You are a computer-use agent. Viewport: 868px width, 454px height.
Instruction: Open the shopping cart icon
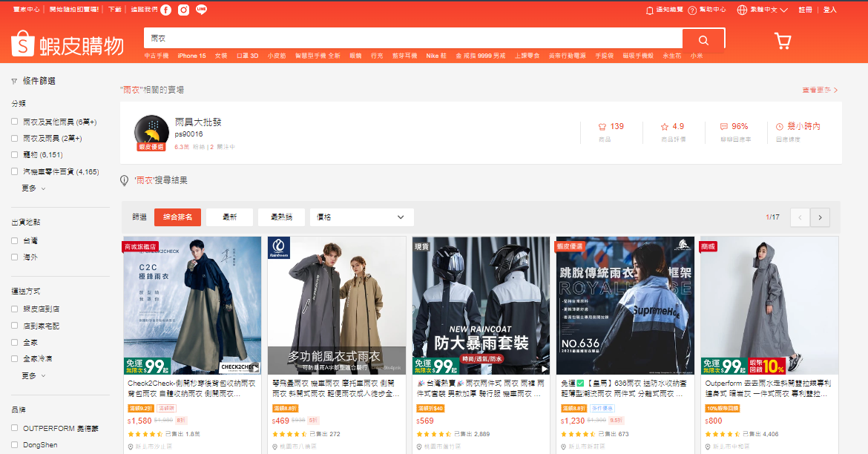783,41
